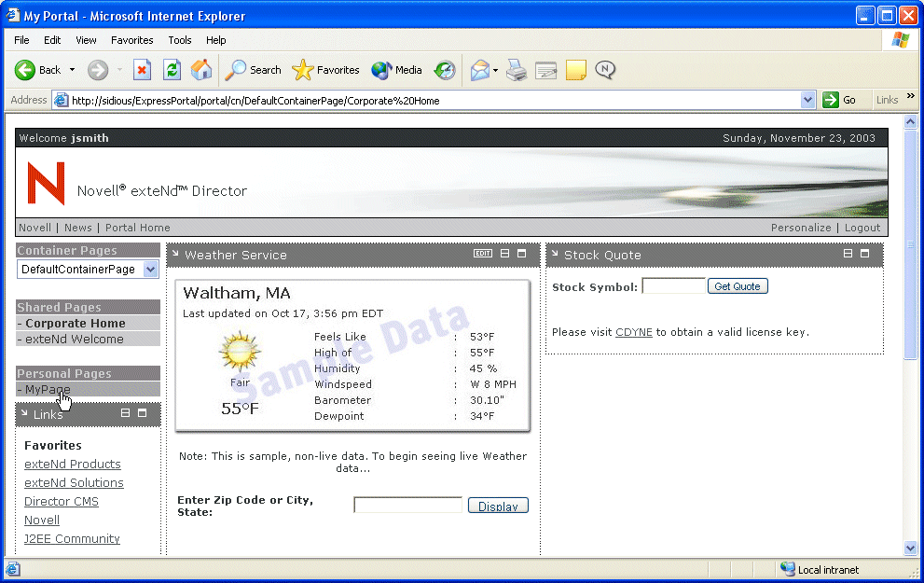The image size is (924, 583).
Task: Select the Corporate Home shared page
Action: pyautogui.click(x=76, y=323)
